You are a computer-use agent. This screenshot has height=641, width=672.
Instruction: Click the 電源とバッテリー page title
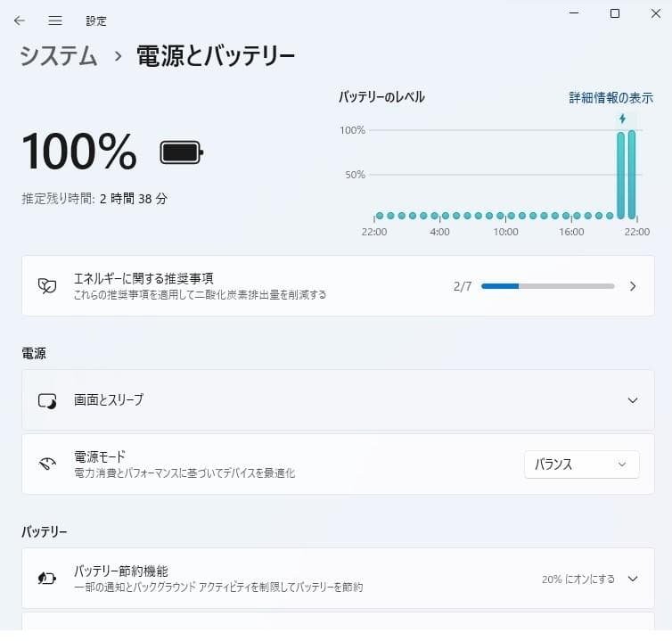tap(216, 56)
